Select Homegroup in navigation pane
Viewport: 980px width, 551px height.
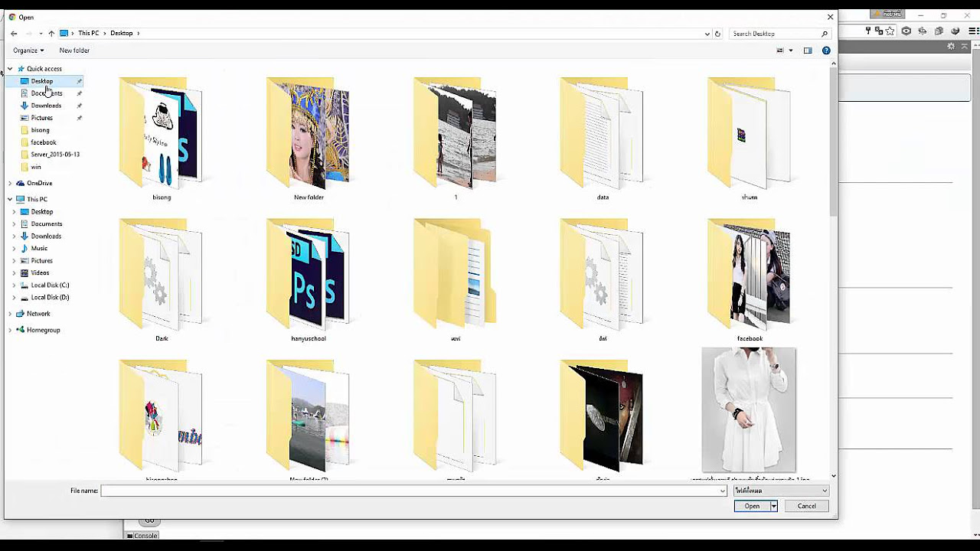(x=43, y=331)
